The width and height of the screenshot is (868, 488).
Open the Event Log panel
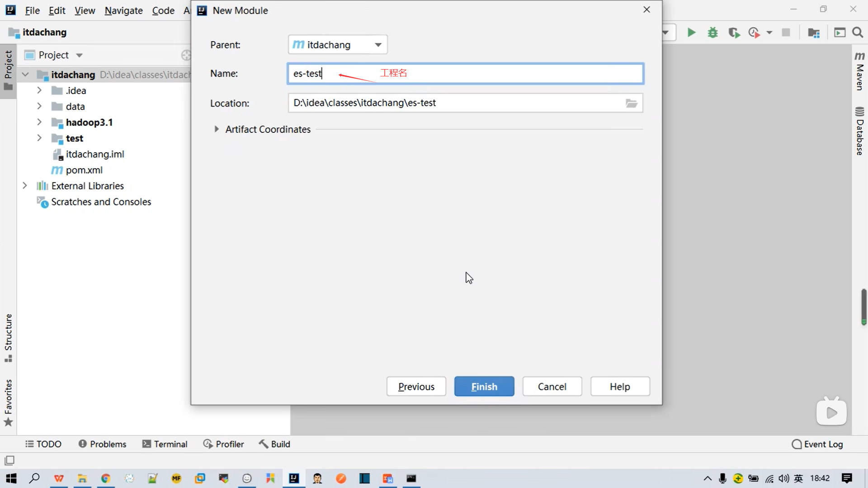817,444
